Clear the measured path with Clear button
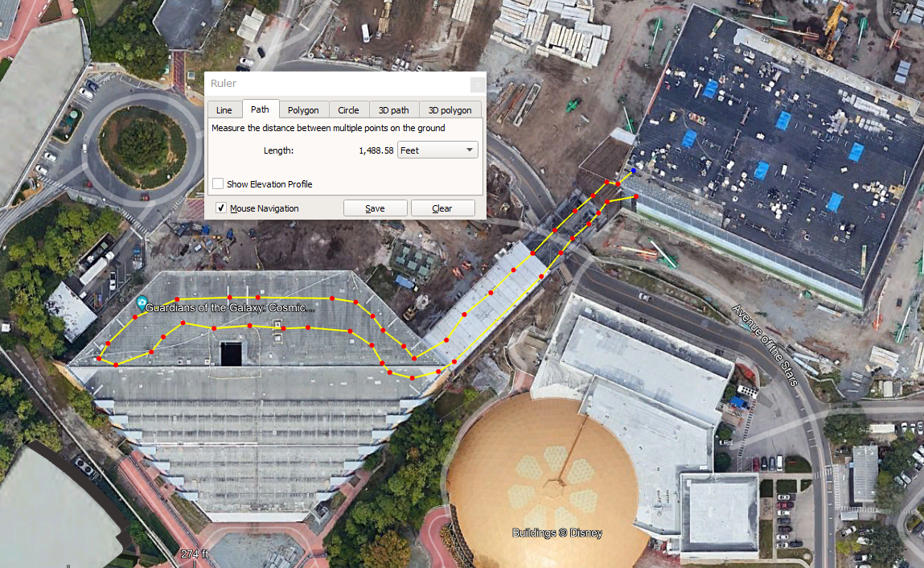The height and width of the screenshot is (568, 924). 442,208
